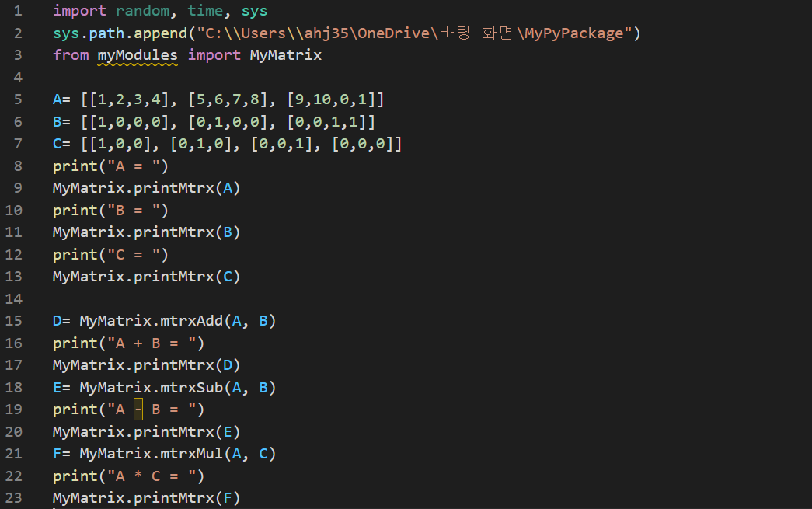Click matrix C definition on line 7
The image size is (812, 509).
pos(228,144)
